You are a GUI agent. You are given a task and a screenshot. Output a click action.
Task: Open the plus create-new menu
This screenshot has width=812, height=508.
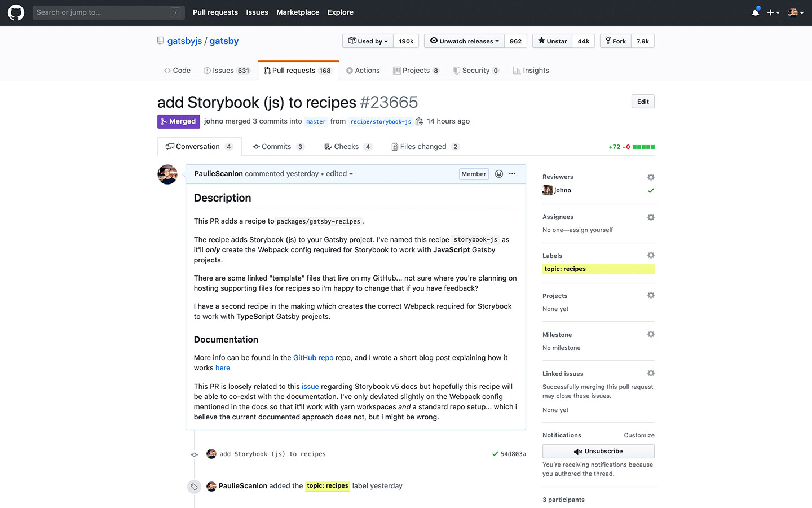773,12
